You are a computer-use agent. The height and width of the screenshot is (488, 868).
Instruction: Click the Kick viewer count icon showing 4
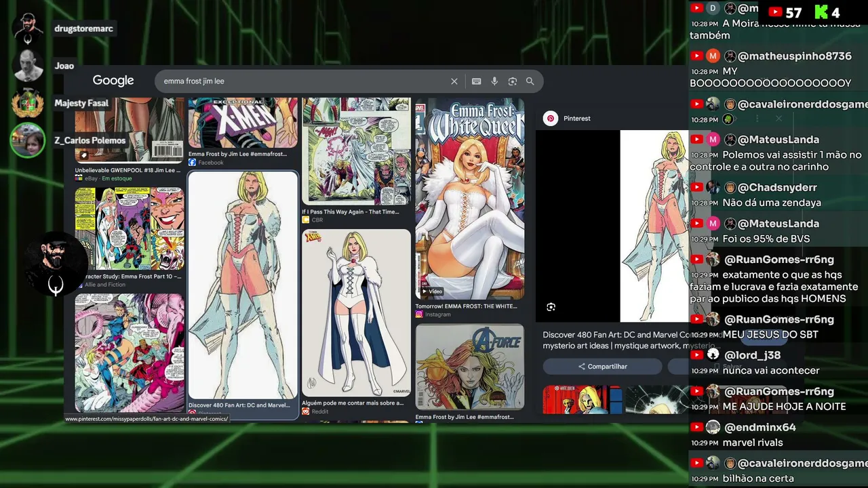tap(821, 12)
